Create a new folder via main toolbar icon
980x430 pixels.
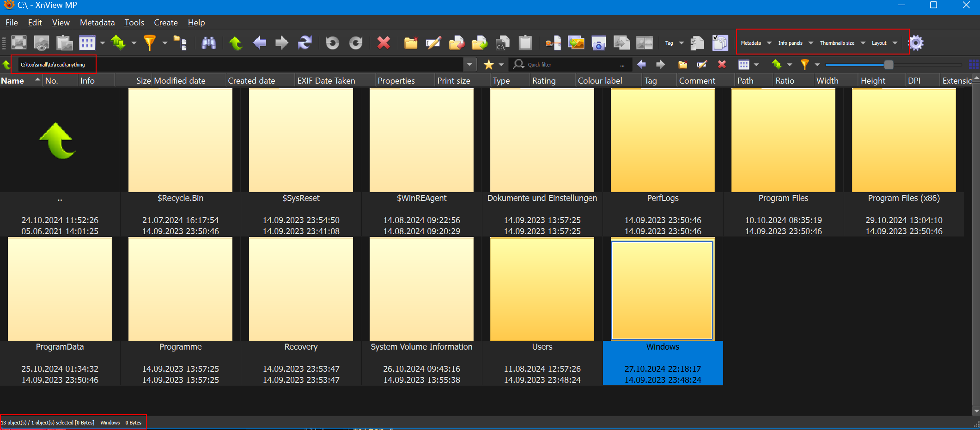411,43
